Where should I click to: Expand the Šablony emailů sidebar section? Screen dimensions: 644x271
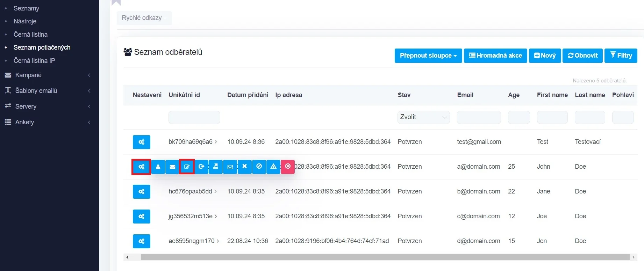point(36,91)
